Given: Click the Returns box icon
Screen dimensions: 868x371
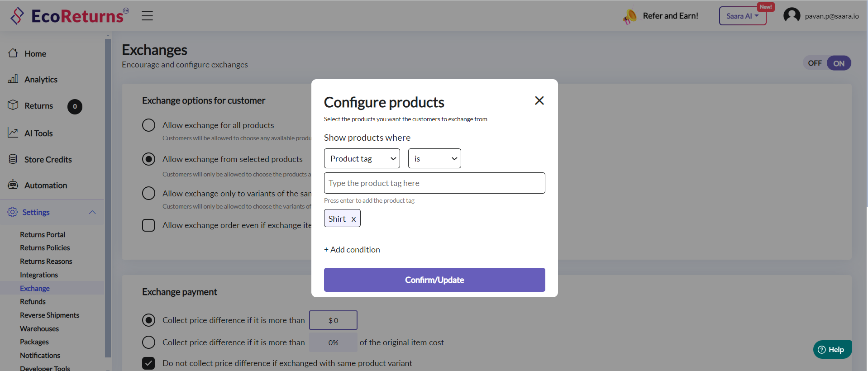Looking at the screenshot, I should 13,105.
